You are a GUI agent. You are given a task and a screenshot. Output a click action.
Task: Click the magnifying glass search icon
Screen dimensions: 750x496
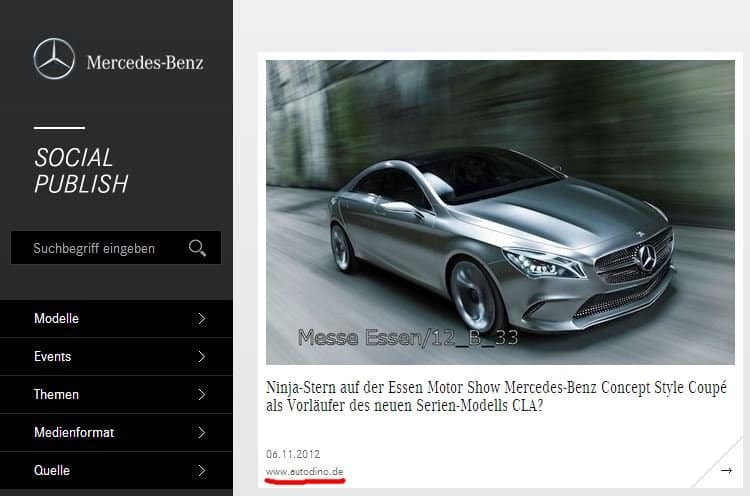(197, 248)
